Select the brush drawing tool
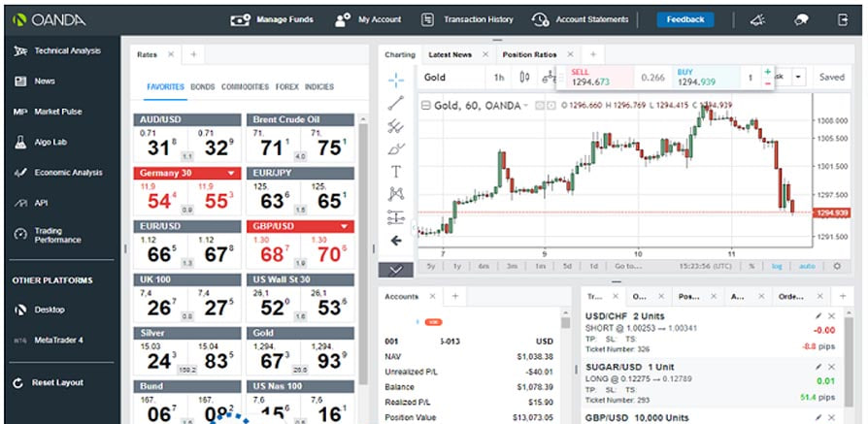The width and height of the screenshot is (868, 424). point(396,148)
